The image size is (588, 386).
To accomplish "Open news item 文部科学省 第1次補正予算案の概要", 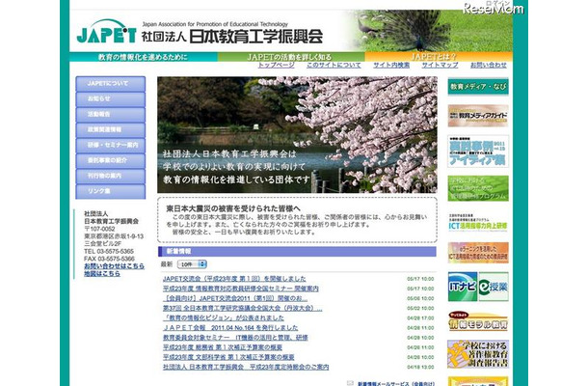I will click(x=228, y=357).
